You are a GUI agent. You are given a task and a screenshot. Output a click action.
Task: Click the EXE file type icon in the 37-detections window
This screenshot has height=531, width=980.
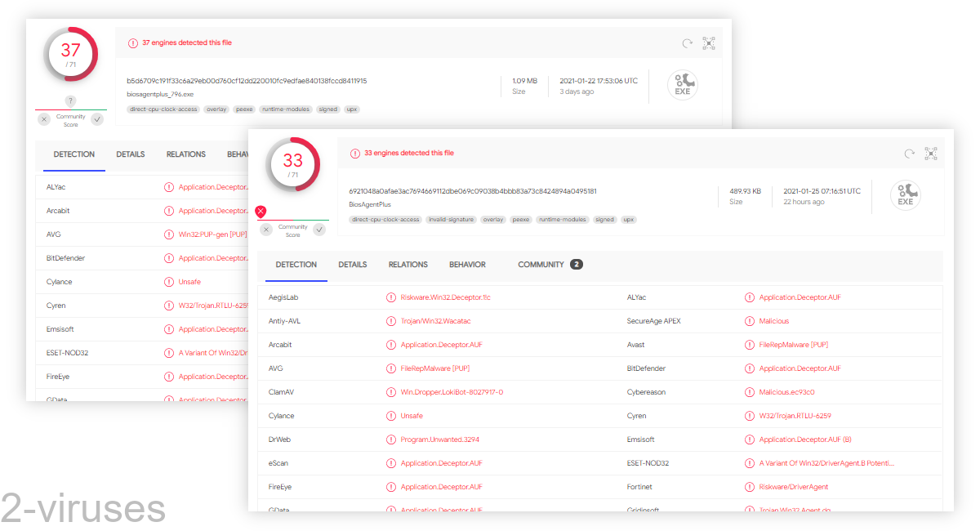click(683, 85)
